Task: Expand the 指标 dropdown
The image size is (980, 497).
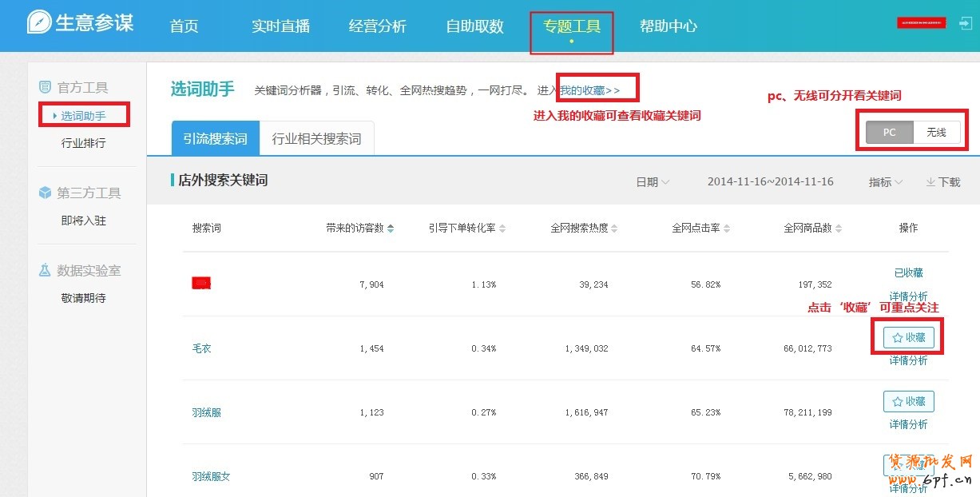Action: pyautogui.click(x=885, y=182)
